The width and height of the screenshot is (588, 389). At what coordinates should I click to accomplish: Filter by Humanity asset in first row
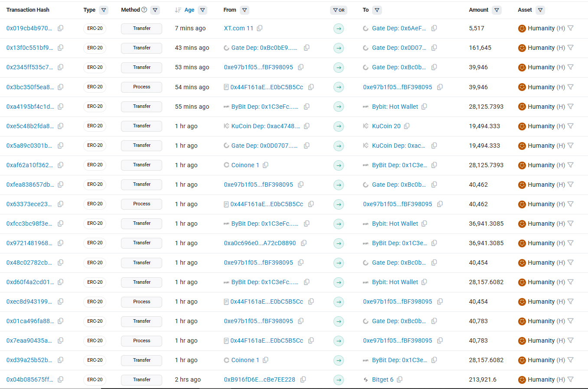[571, 28]
